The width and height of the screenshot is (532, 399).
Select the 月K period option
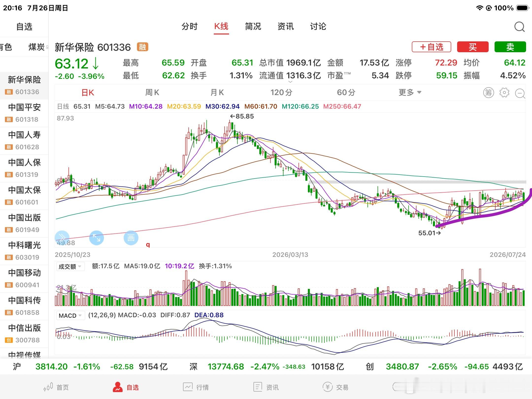(217, 93)
